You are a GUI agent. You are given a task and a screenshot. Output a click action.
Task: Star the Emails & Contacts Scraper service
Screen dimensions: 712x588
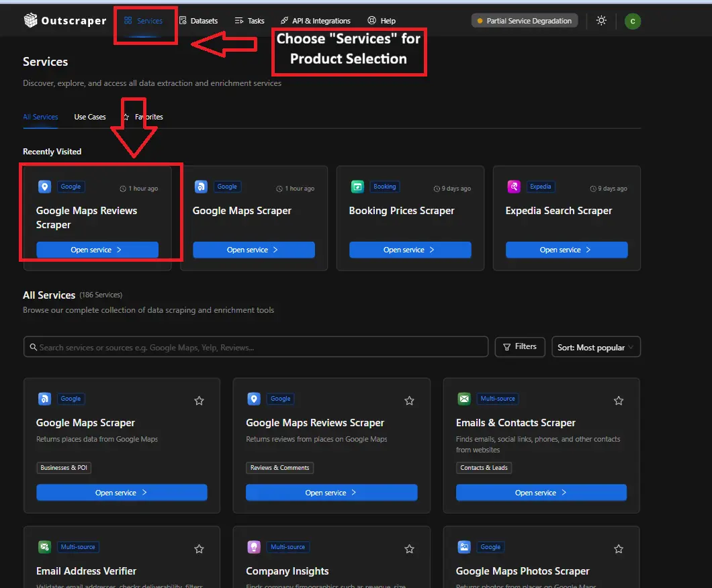pos(619,401)
